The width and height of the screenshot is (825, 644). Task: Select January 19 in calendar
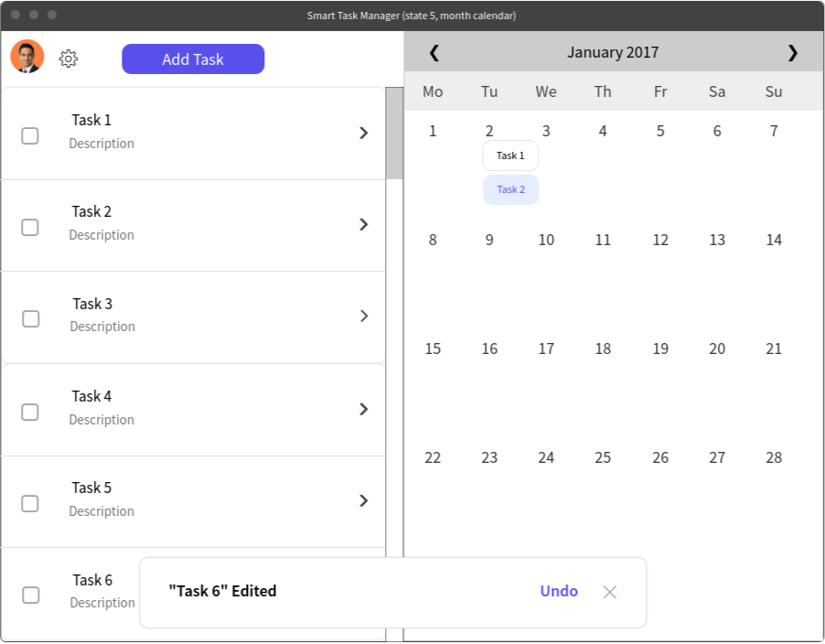[x=660, y=349]
